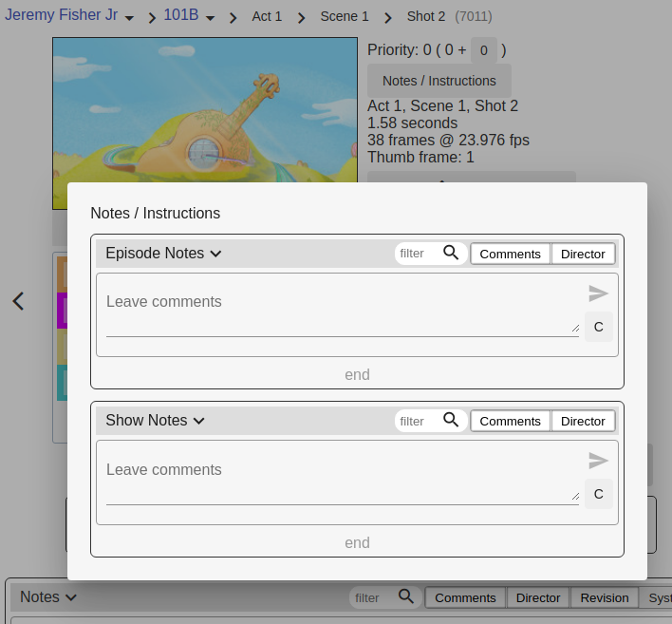Toggle Comments filter in Episode Notes
The image size is (672, 624).
point(510,254)
